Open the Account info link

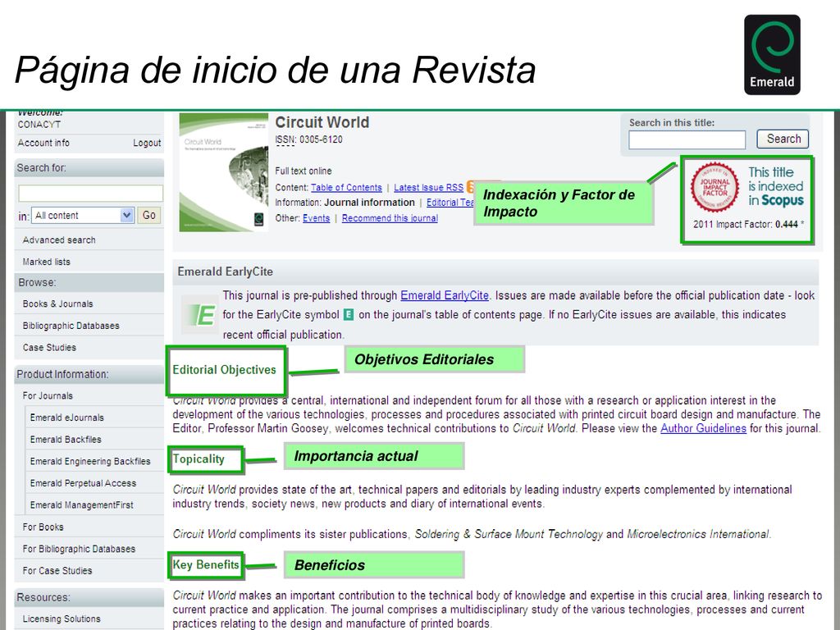click(x=43, y=143)
